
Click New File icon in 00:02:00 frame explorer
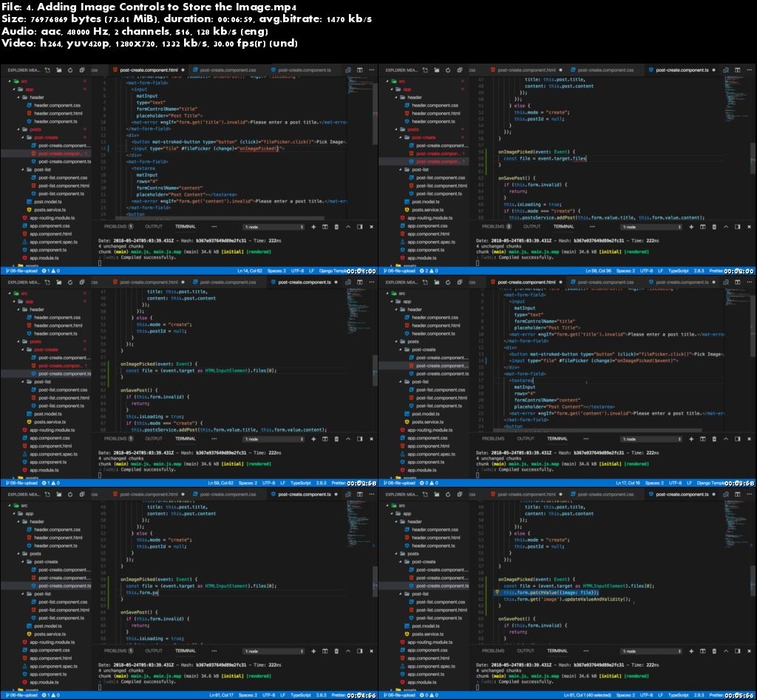pos(425,70)
